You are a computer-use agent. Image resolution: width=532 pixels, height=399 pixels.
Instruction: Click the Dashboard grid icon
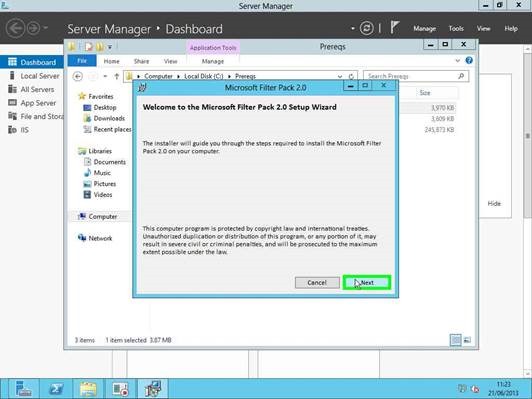[x=12, y=62]
